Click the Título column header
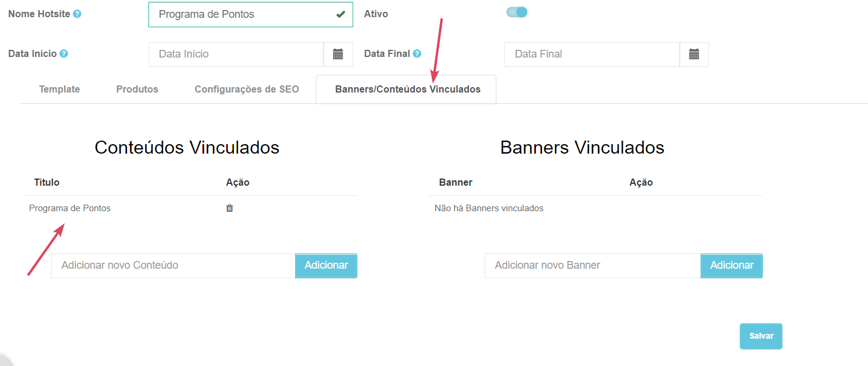 (47, 182)
